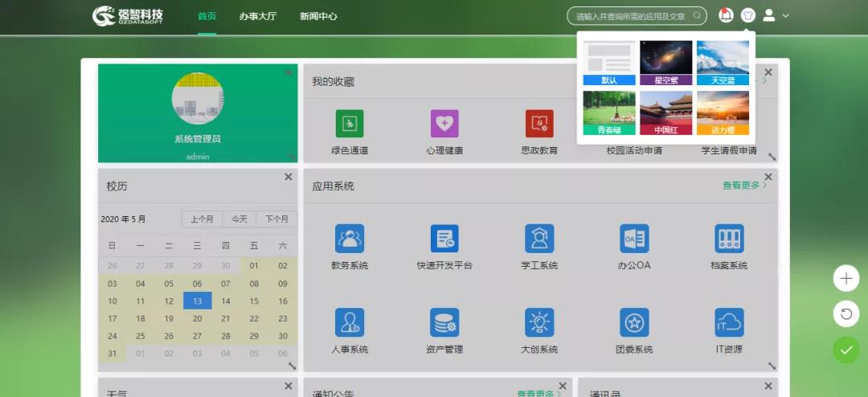The height and width of the screenshot is (397, 868).
Task: Close the 我的收藏 widget
Action: click(768, 72)
